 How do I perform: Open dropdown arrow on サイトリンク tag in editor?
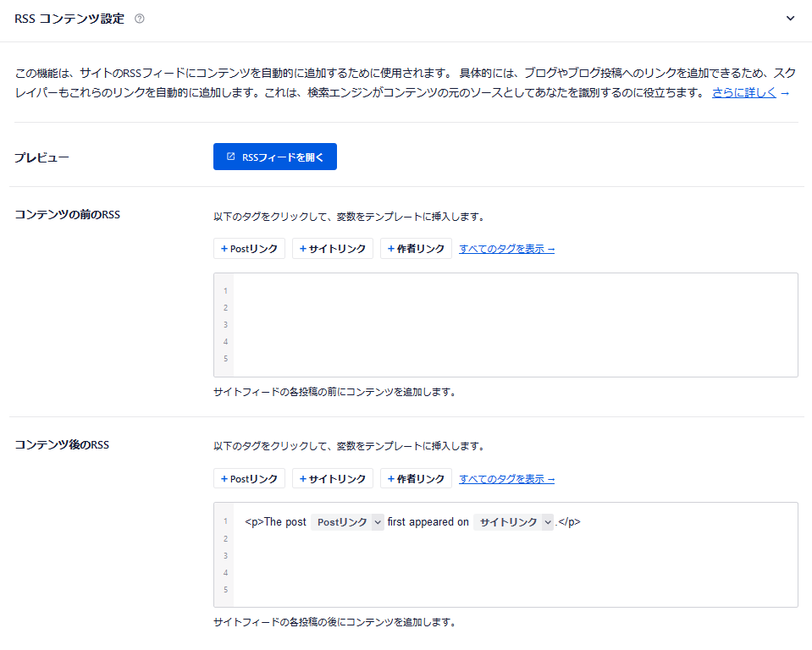(547, 522)
